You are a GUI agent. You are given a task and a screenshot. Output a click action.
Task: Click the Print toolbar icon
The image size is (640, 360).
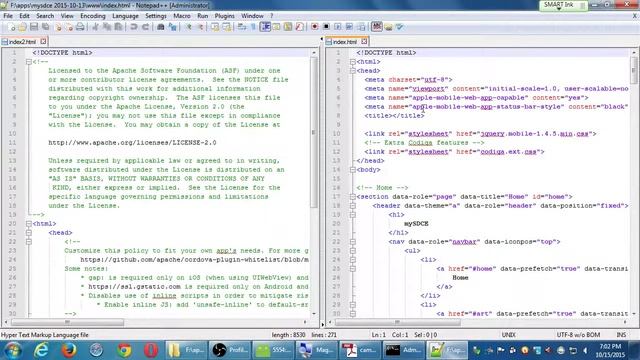click(x=80, y=27)
